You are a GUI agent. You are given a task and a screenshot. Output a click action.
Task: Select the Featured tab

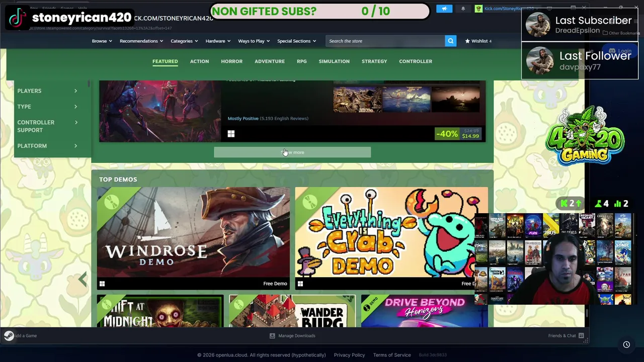165,61
